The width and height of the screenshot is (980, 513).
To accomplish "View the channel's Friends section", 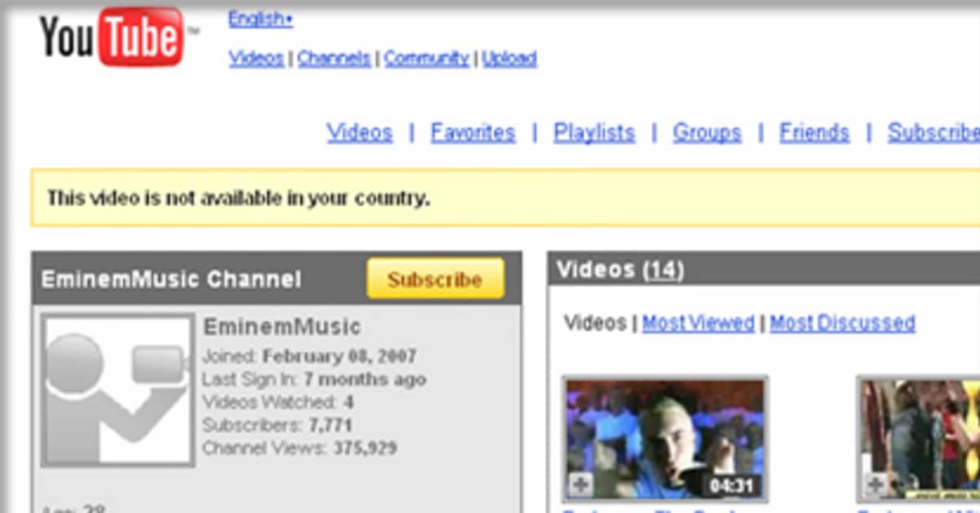I will (813, 132).
